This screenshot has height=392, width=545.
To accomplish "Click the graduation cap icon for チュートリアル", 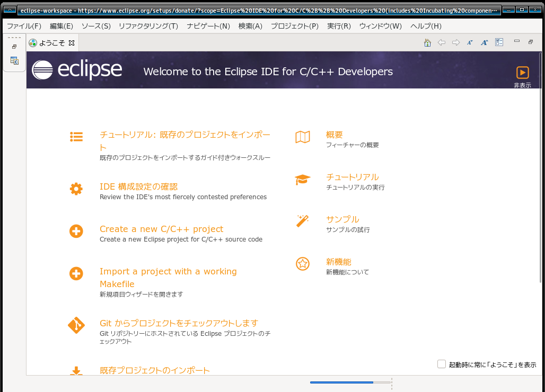I will pyautogui.click(x=302, y=179).
